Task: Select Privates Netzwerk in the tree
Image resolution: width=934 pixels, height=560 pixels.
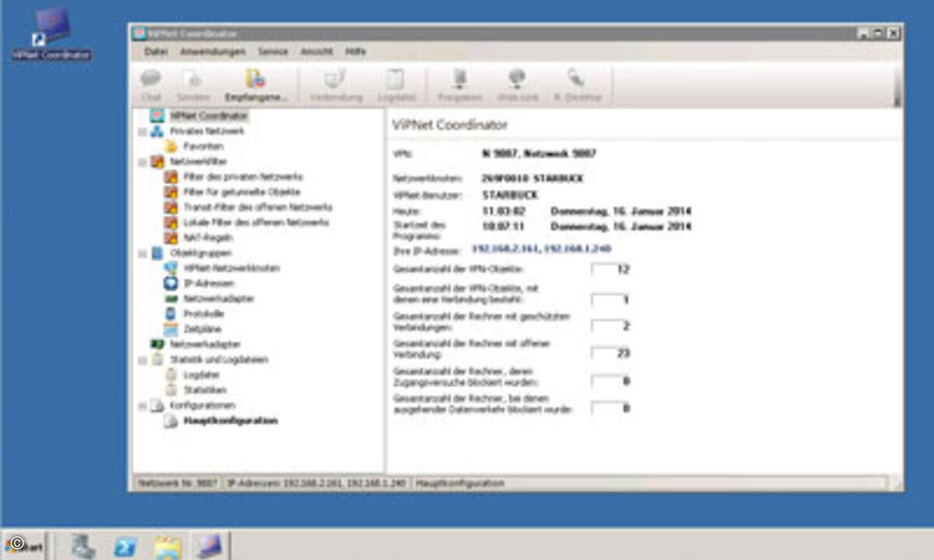Action: 207,131
